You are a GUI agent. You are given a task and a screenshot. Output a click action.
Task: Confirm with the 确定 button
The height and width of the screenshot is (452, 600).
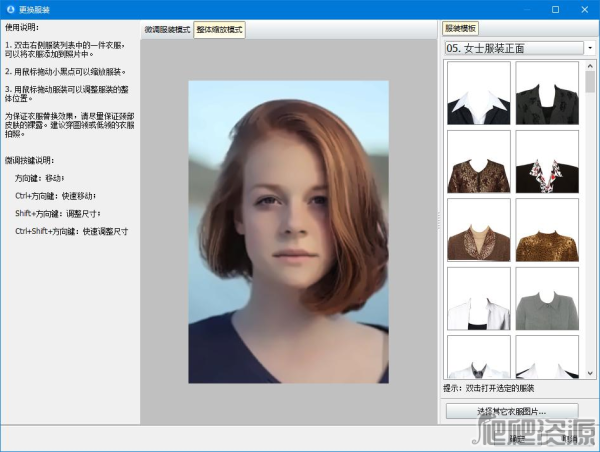pyautogui.click(x=517, y=438)
